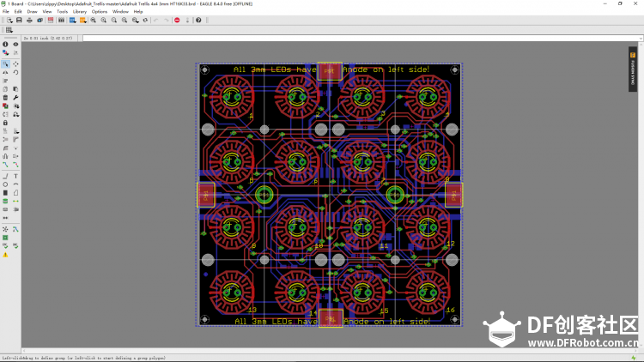Save the board with floppy icon

[19, 20]
